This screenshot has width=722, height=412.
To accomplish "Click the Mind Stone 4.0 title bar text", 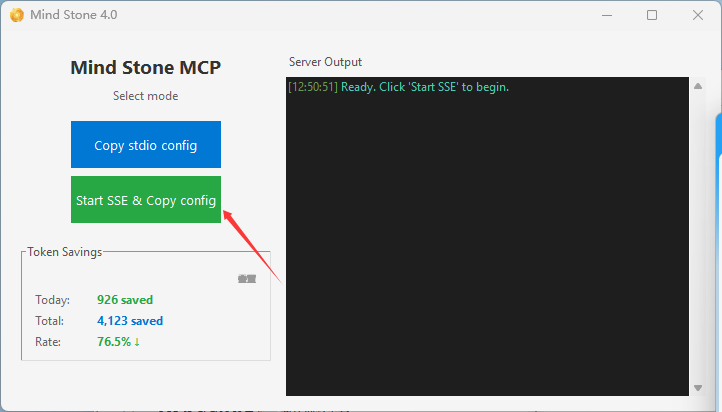I will pos(73,15).
